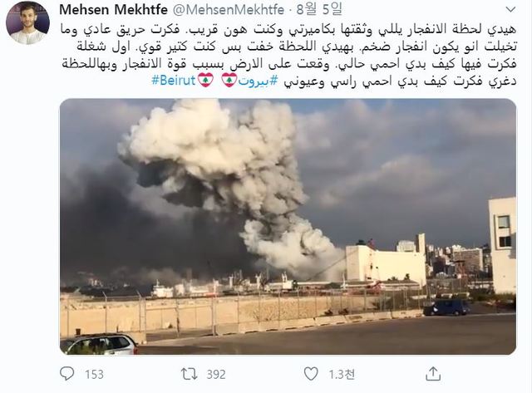
Task: Open the share upload icon
Action: click(433, 374)
